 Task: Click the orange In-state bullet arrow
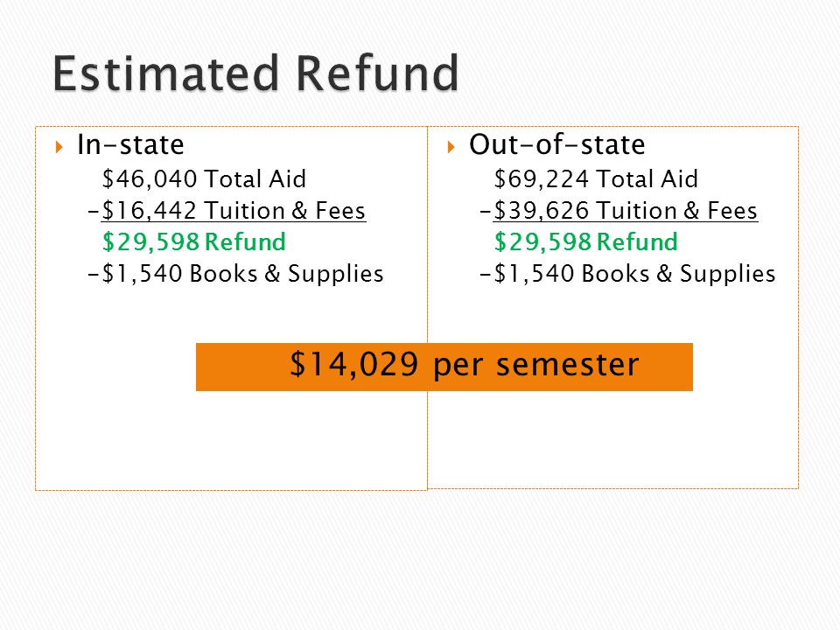click(x=59, y=147)
